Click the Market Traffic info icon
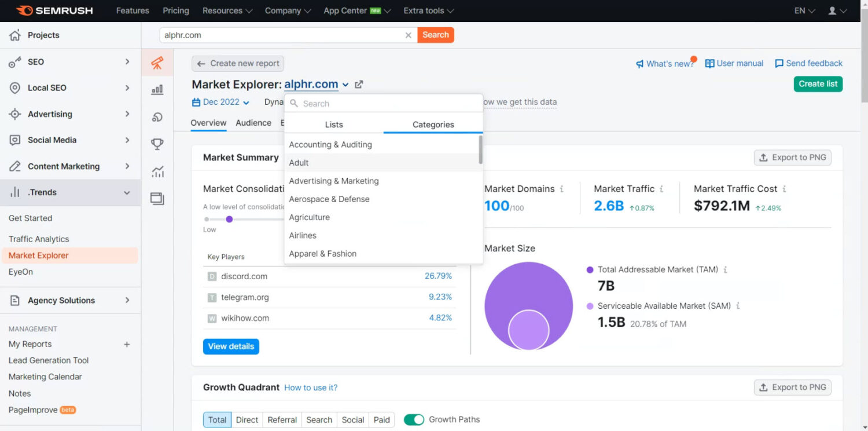The image size is (868, 431). pos(661,189)
